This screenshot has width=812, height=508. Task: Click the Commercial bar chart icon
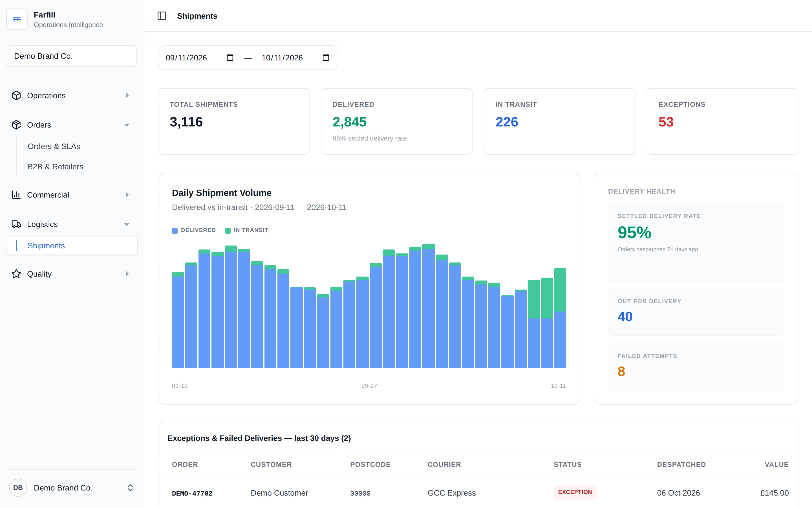pyautogui.click(x=16, y=194)
